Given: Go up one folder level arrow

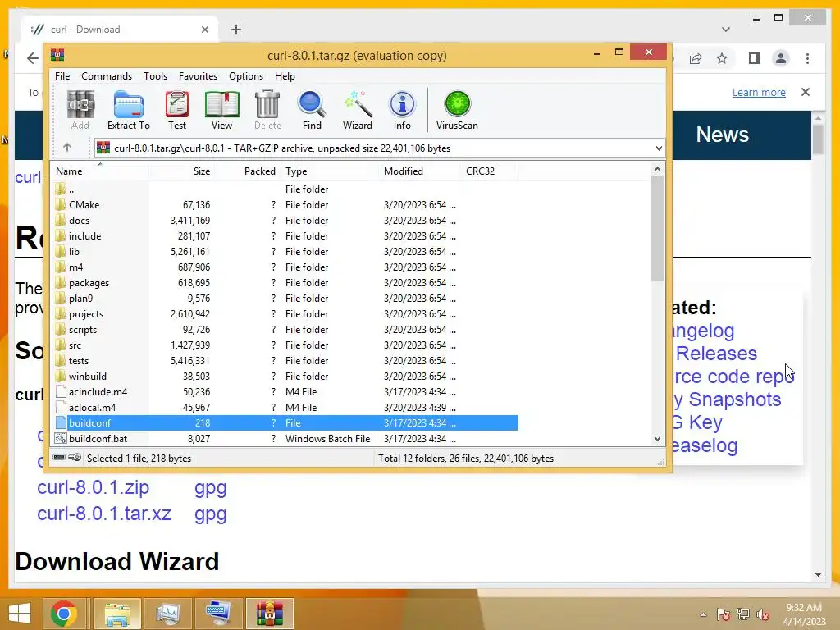Looking at the screenshot, I should coord(67,148).
